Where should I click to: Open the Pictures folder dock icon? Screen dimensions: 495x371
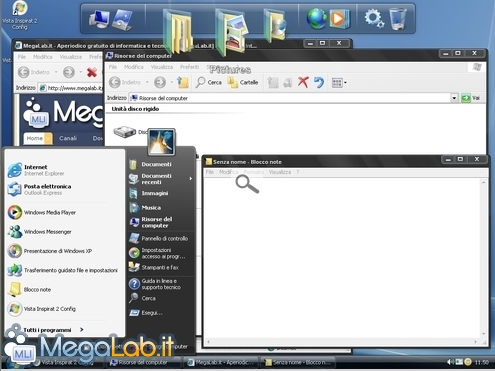tap(231, 33)
